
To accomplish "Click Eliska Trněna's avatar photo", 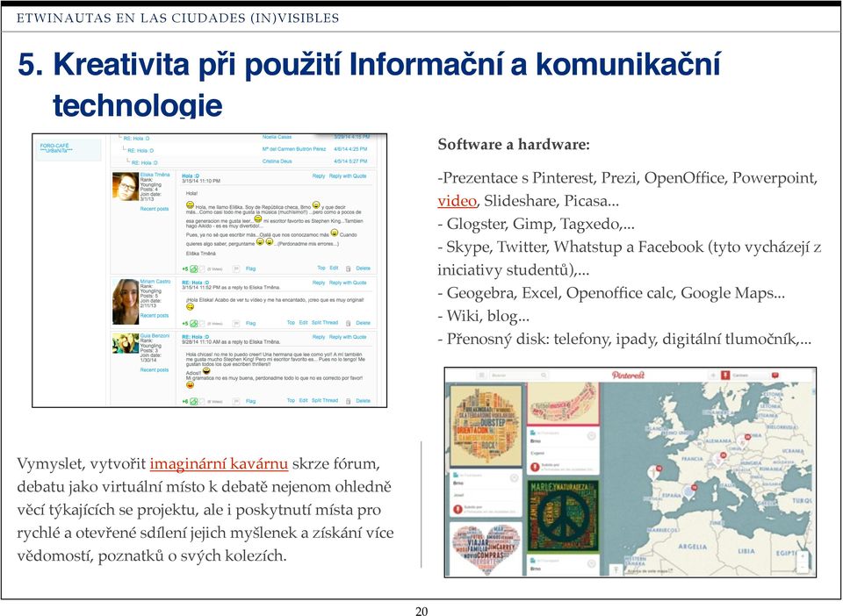I will point(126,186).
